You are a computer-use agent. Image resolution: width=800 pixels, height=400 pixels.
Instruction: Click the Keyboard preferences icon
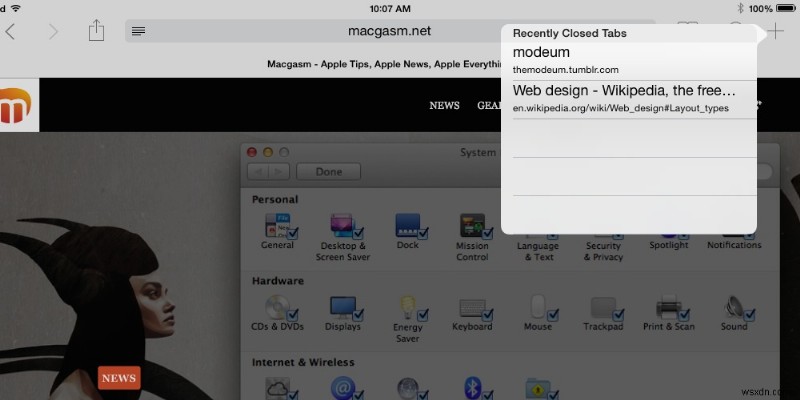[x=472, y=308]
